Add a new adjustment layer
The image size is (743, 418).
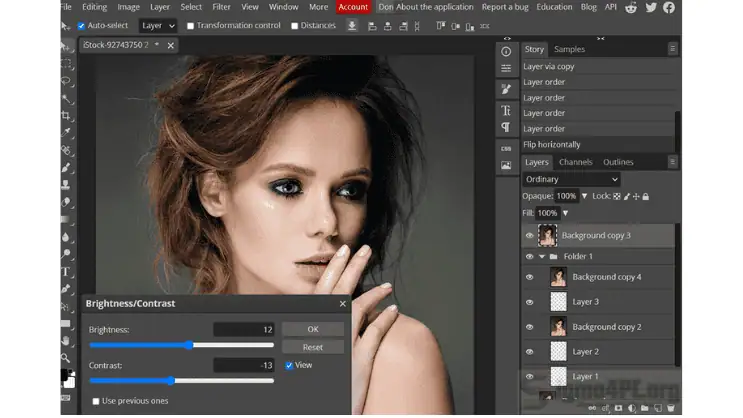click(x=632, y=408)
